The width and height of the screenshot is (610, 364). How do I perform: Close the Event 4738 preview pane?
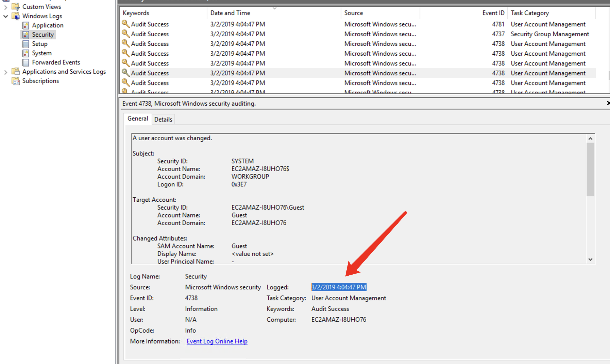(x=608, y=103)
